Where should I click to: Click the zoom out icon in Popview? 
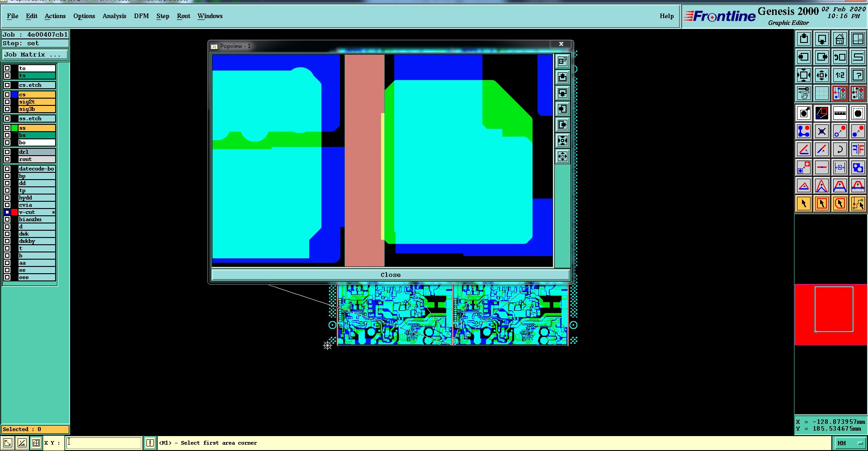[x=562, y=157]
